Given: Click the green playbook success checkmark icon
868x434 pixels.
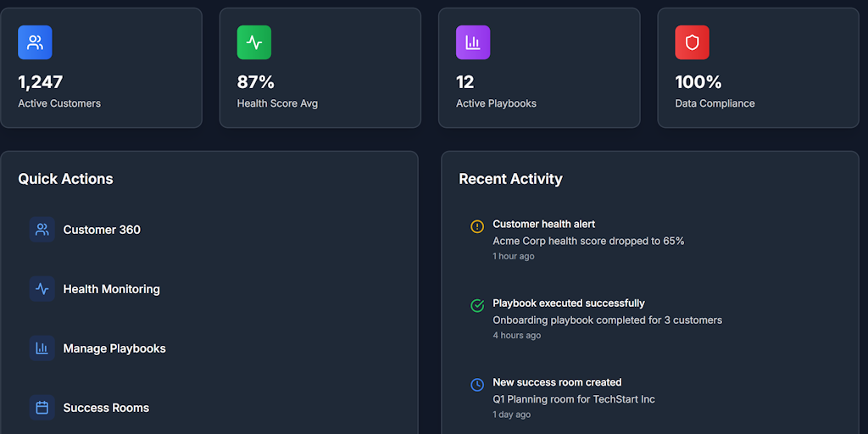Looking at the screenshot, I should 477,305.
